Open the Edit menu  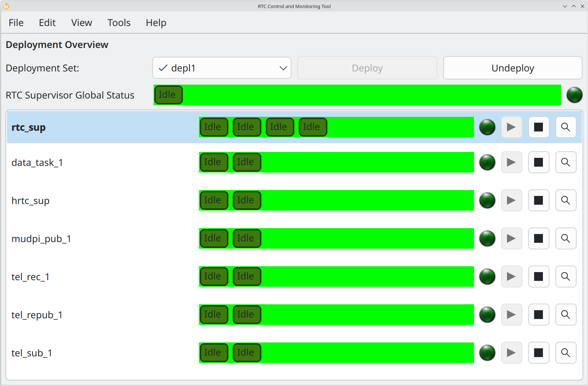point(47,23)
